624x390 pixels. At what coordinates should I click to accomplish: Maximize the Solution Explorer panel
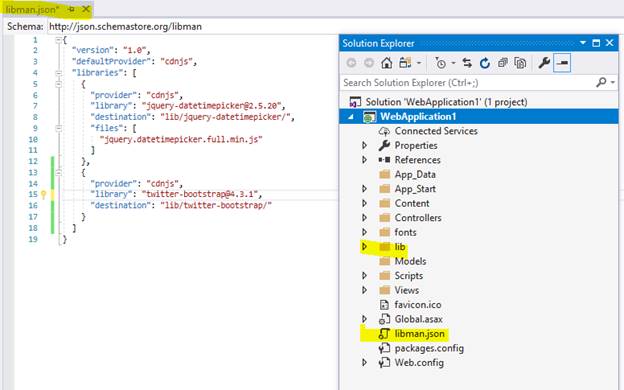click(596, 43)
